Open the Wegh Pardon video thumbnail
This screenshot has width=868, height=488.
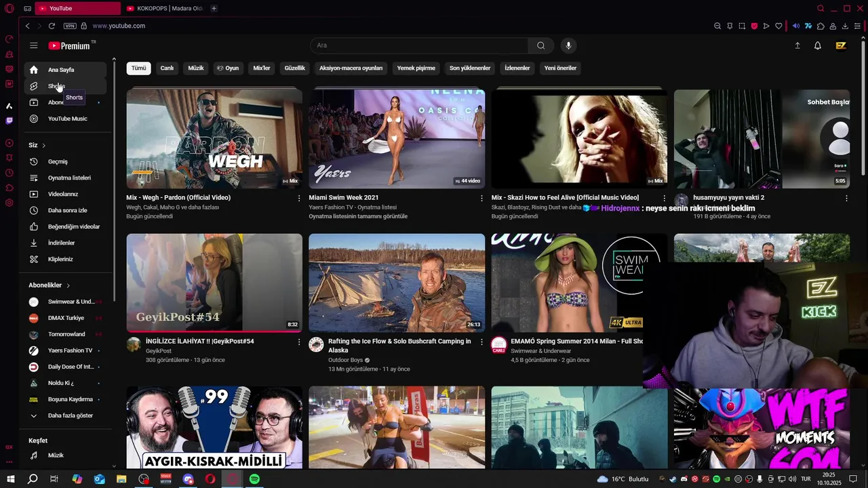pyautogui.click(x=214, y=138)
